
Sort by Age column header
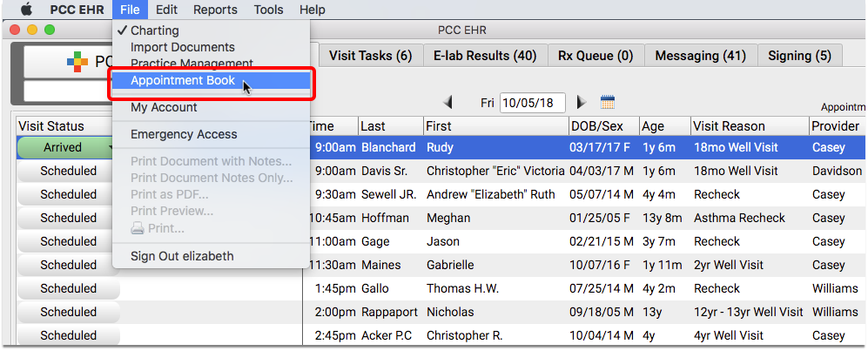[x=665, y=127]
